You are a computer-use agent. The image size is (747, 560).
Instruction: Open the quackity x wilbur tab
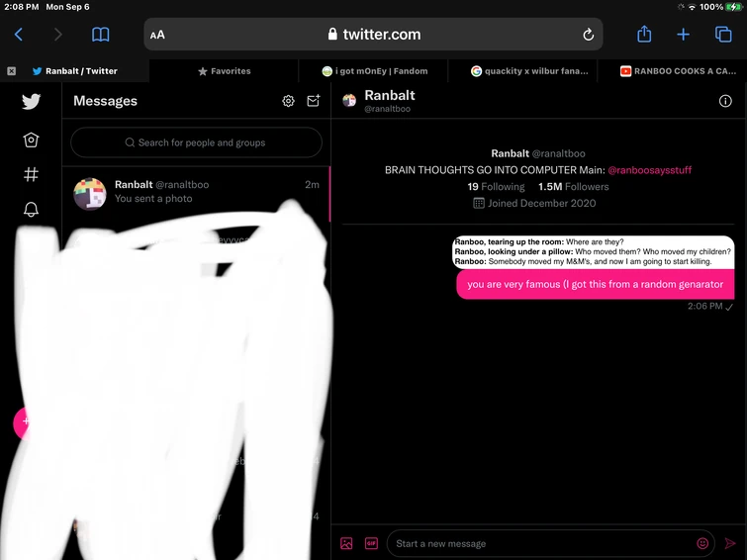[x=523, y=71]
